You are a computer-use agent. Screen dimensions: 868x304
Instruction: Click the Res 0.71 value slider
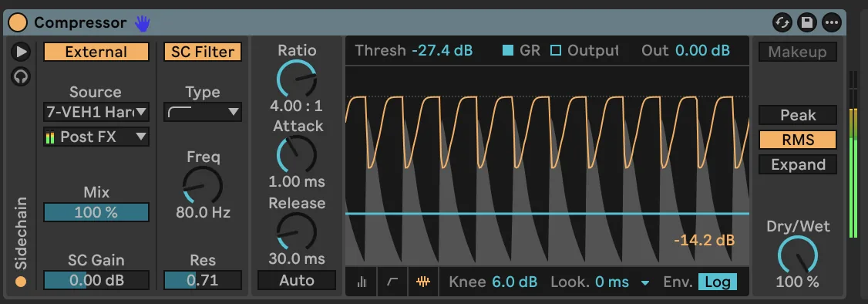click(x=203, y=280)
